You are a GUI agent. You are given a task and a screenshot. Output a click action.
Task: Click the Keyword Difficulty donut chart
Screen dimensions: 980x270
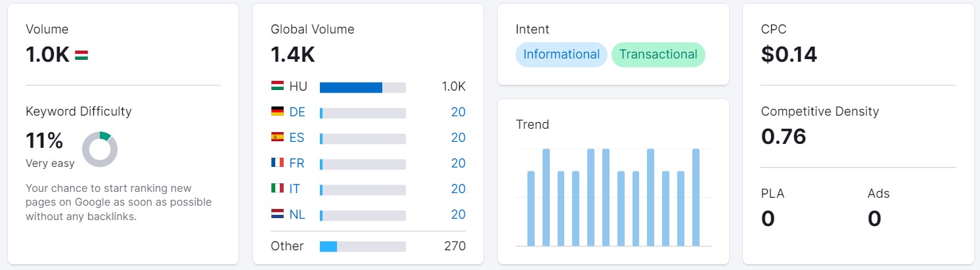click(100, 149)
